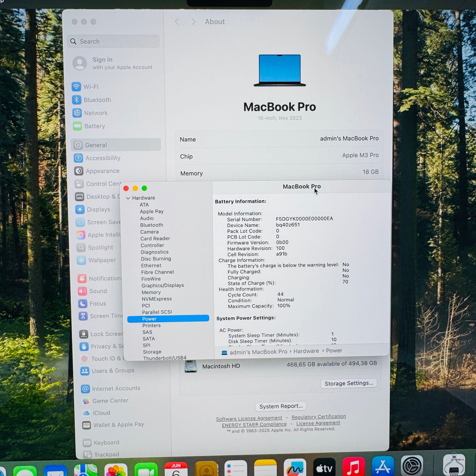The width and height of the screenshot is (476, 476).
Task: Select Diagnostics in hardware list
Action: 154,252
